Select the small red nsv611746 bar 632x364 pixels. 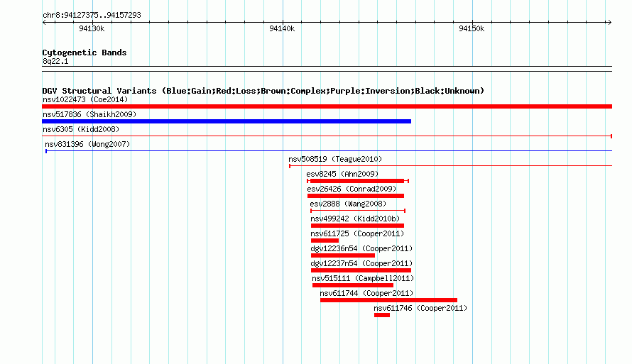pos(382,315)
